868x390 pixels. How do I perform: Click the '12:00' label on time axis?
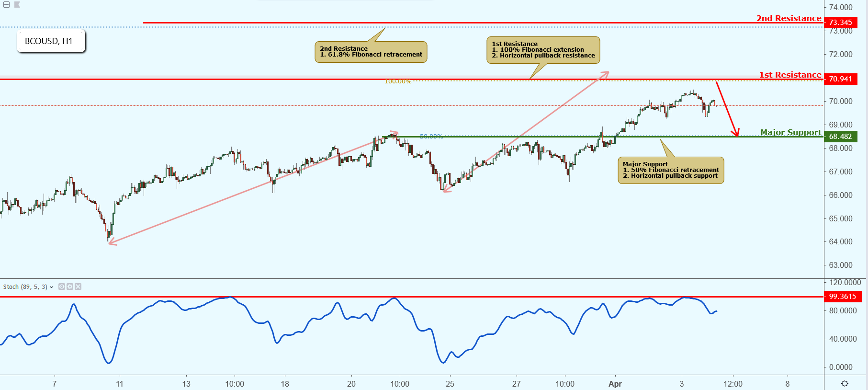pyautogui.click(x=733, y=384)
